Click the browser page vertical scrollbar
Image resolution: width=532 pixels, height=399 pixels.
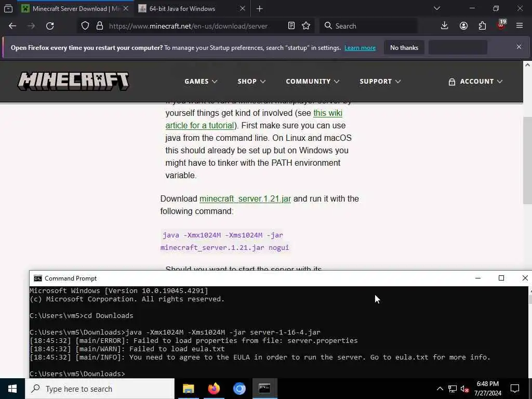click(x=527, y=161)
